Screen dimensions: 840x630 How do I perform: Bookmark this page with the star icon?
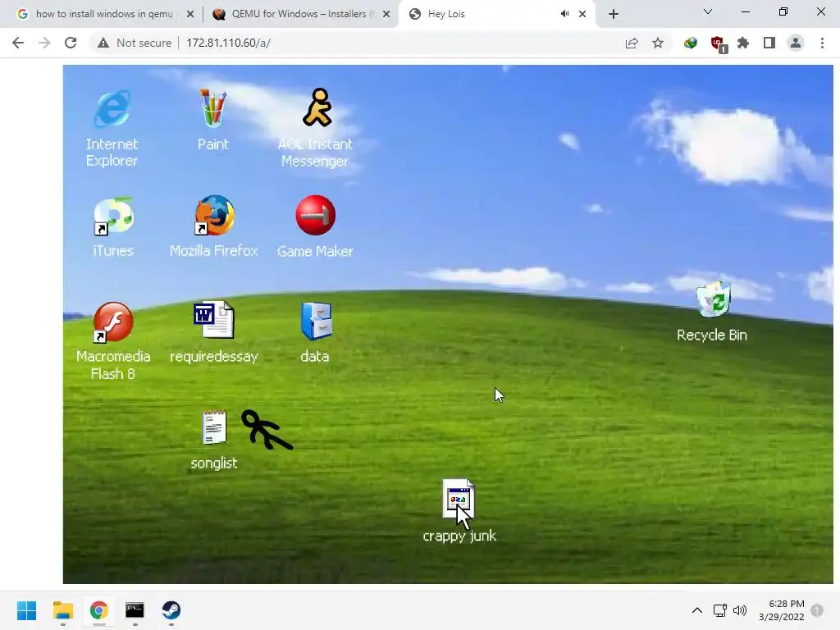point(658,43)
